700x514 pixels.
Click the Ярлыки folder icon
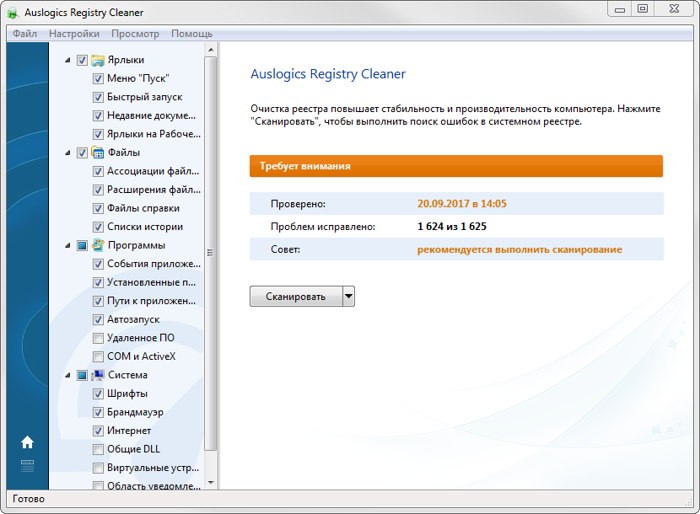(98, 60)
